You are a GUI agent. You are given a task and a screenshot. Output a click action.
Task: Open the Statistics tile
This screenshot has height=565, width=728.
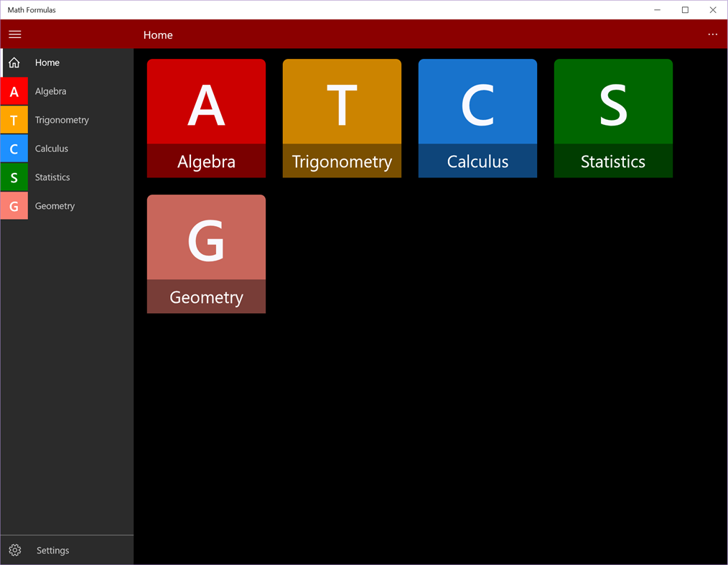coord(613,118)
